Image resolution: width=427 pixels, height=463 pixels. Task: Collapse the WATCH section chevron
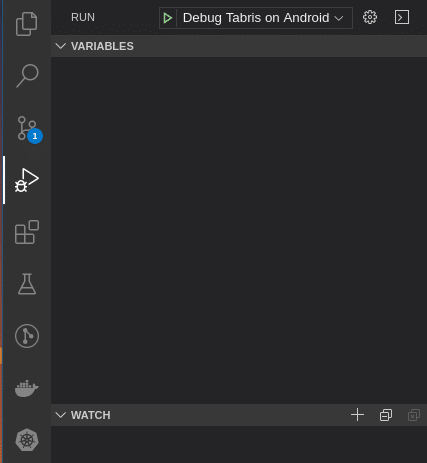point(61,415)
